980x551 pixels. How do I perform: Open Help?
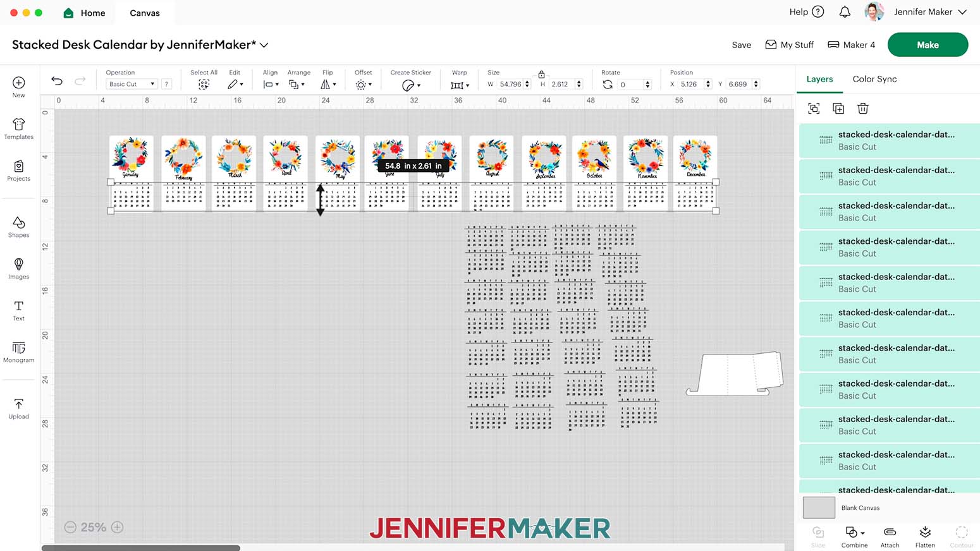pos(806,12)
